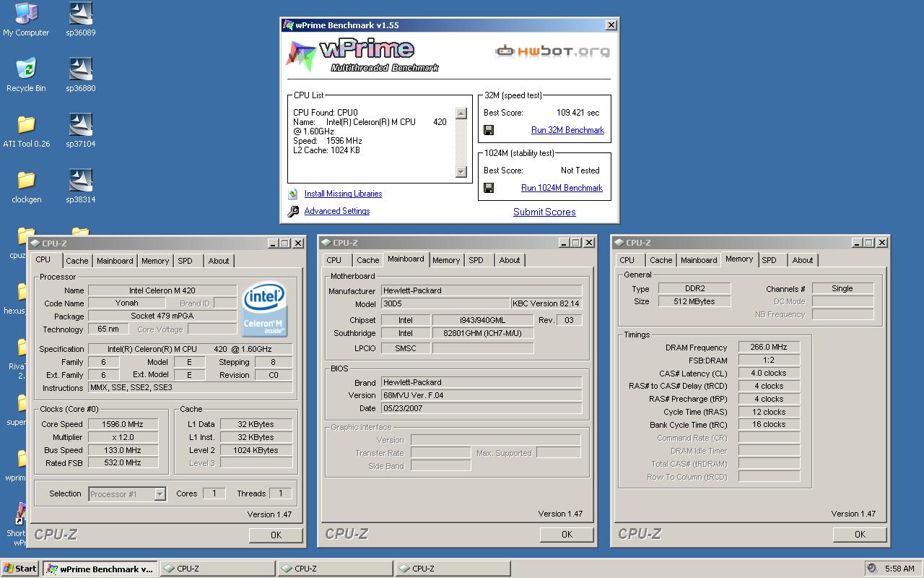The width and height of the screenshot is (924, 578).
Task: Open the Install Missing Libraries link
Action: click(x=343, y=194)
